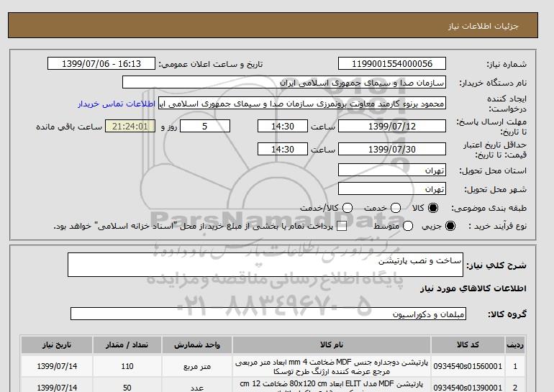Screen dimensions: 554x392
Task: Click the quantity cell 50
Action: tap(127, 388)
